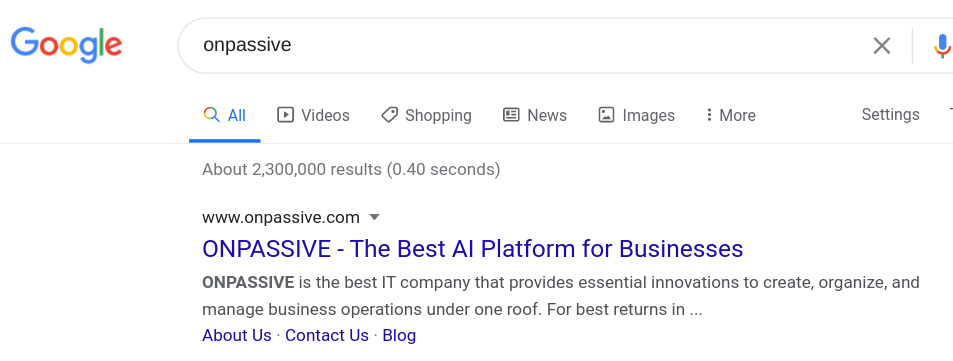
Task: Click the ONPASSIVE result description snippet
Action: pyautogui.click(x=560, y=296)
